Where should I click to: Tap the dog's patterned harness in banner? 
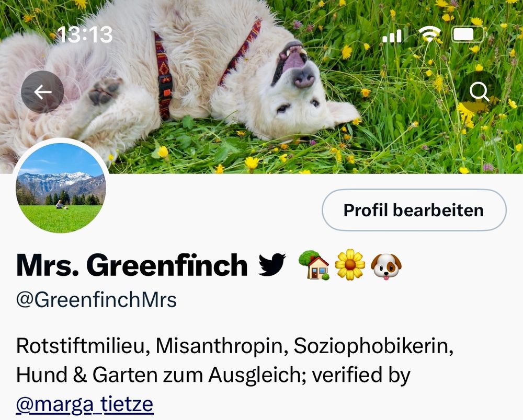pyautogui.click(x=164, y=77)
